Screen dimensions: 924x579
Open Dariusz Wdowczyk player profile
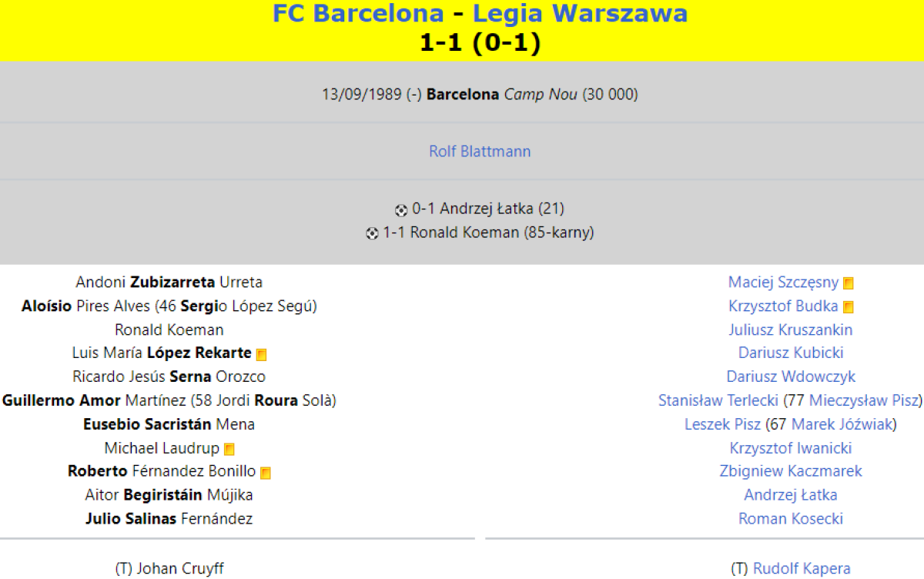click(x=791, y=377)
